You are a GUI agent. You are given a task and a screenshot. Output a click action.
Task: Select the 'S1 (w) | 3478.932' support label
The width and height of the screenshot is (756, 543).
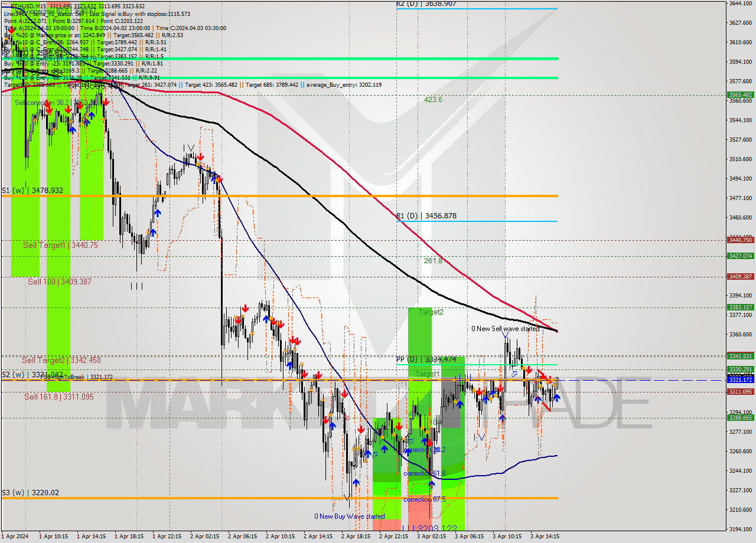pos(32,191)
